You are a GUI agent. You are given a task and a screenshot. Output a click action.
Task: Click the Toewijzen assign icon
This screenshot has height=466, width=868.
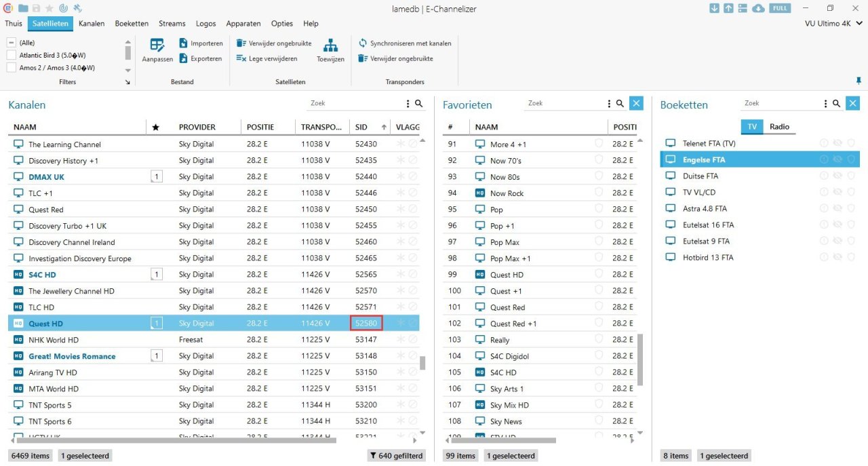(330, 46)
